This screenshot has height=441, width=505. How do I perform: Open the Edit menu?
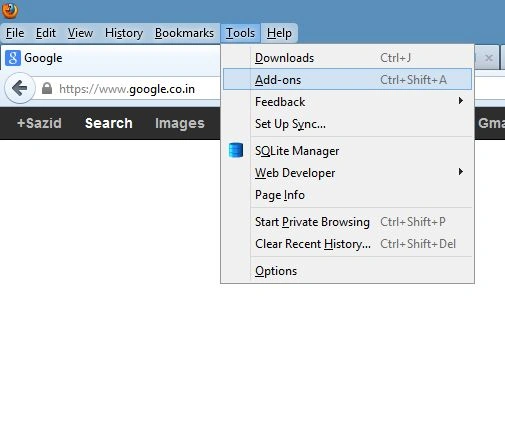point(46,33)
